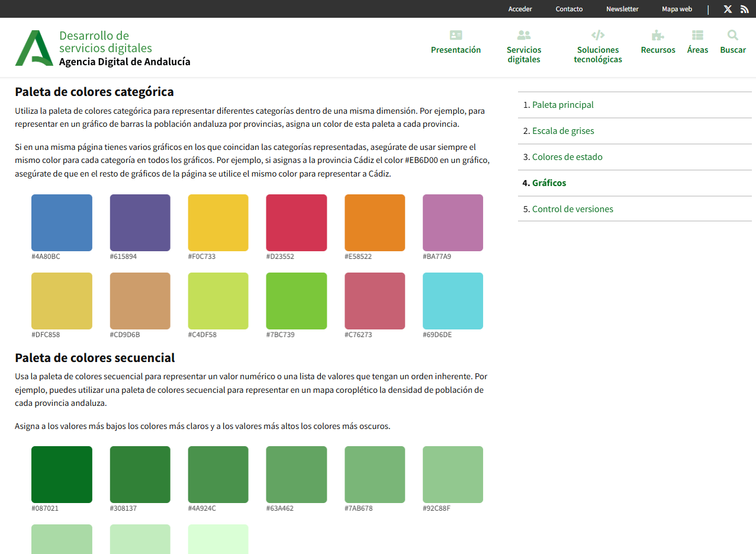Open Presentación menu with card icon
The height and width of the screenshot is (554, 756).
point(456,43)
